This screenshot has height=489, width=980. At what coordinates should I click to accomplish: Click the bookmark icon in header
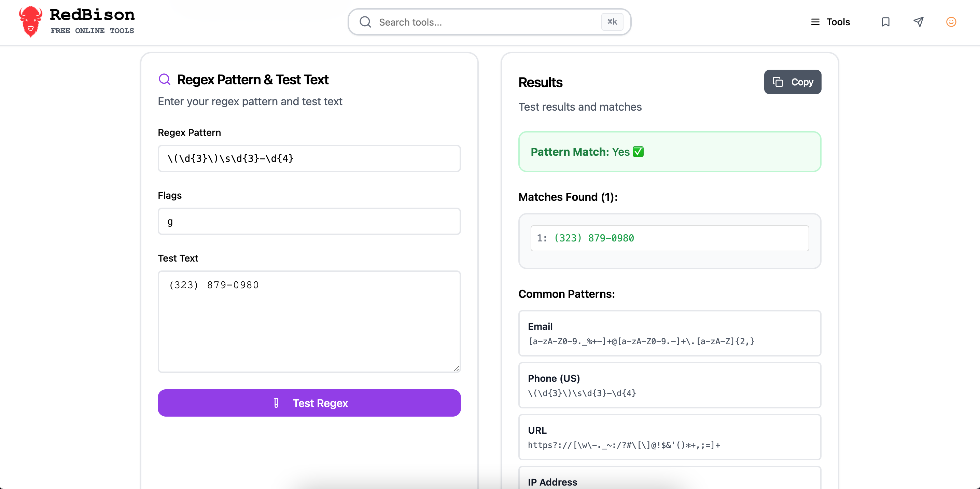886,22
